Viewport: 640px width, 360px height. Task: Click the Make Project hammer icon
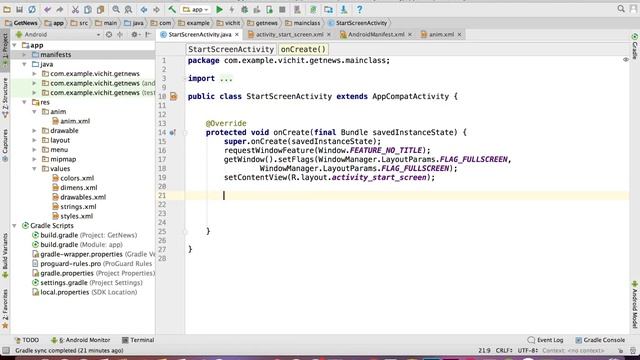pyautogui.click(x=172, y=9)
